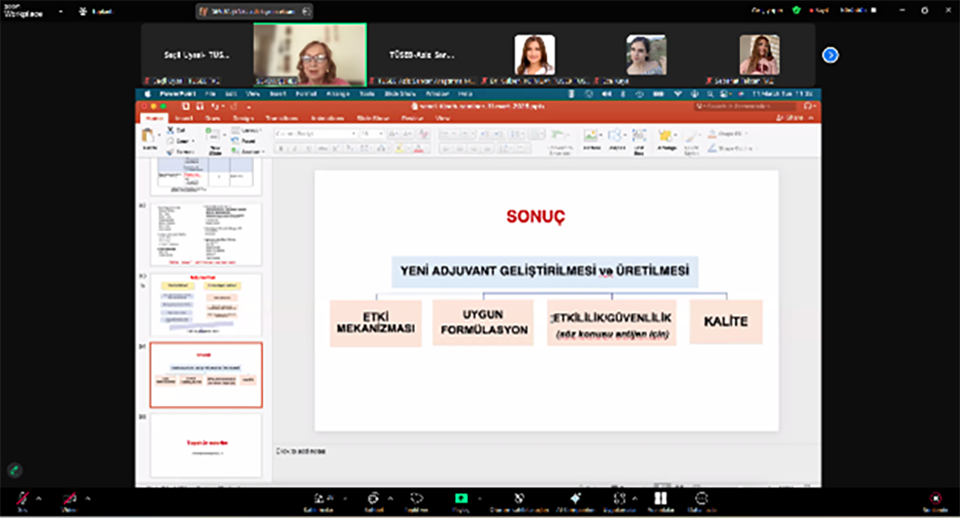Click the muted microphone icon
The image size is (960, 518).
(23, 497)
